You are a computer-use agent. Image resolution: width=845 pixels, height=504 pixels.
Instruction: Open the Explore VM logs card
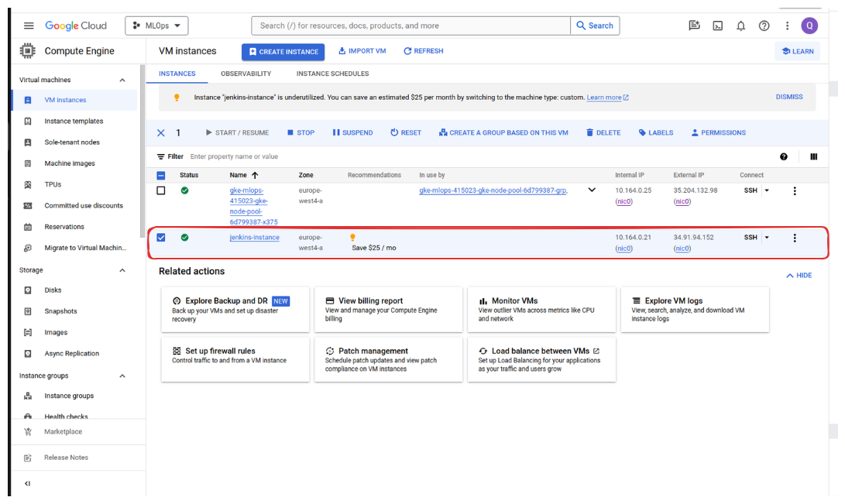coord(695,310)
